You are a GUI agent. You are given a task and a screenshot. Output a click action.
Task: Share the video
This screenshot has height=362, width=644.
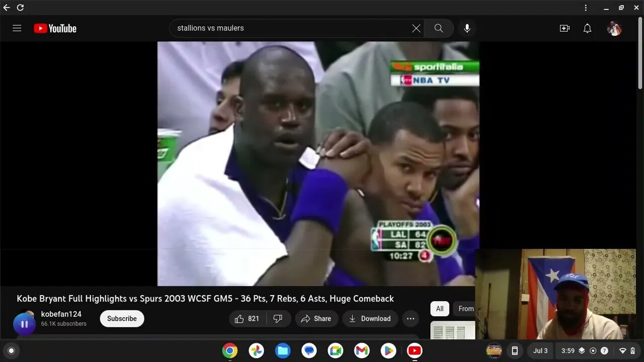click(x=316, y=319)
